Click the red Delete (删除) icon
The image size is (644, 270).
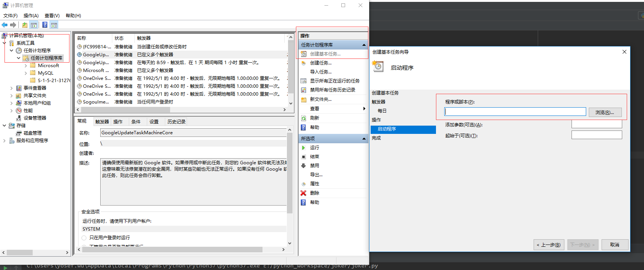point(303,193)
